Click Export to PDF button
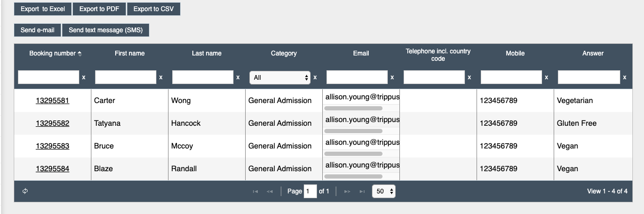This screenshot has height=214, width=644. 99,9
